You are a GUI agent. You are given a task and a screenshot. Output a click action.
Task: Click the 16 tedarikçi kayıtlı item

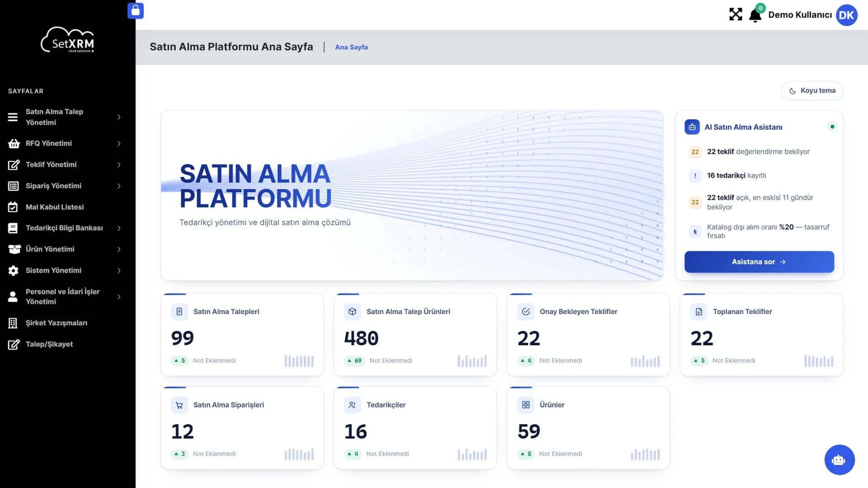(x=759, y=176)
